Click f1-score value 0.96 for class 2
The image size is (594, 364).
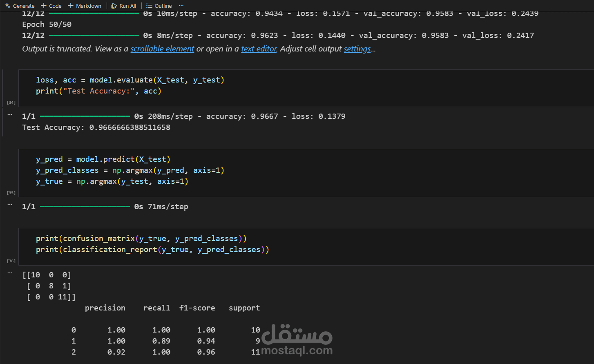pyautogui.click(x=206, y=352)
